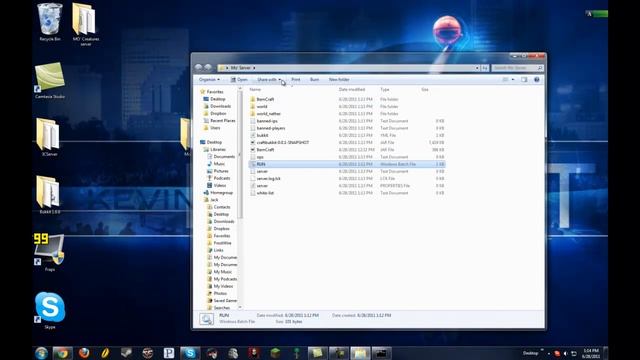Click Burn in the Explorer toolbar

(314, 80)
